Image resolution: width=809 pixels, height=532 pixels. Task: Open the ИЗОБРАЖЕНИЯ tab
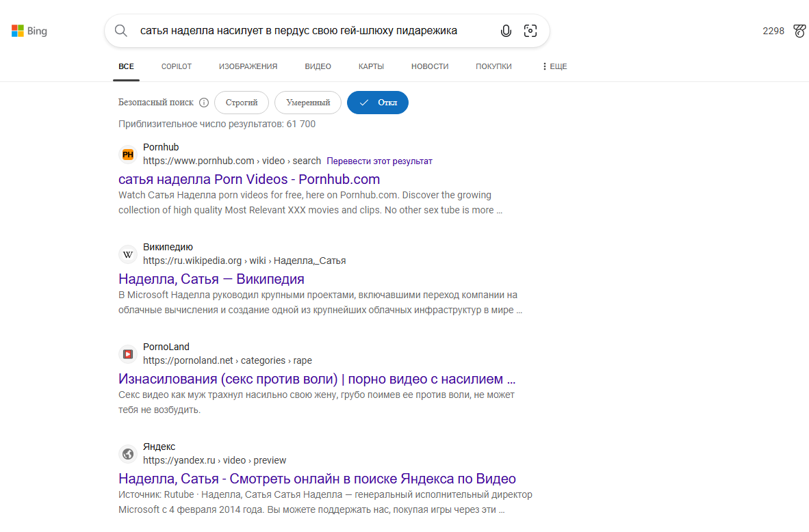[x=248, y=66]
